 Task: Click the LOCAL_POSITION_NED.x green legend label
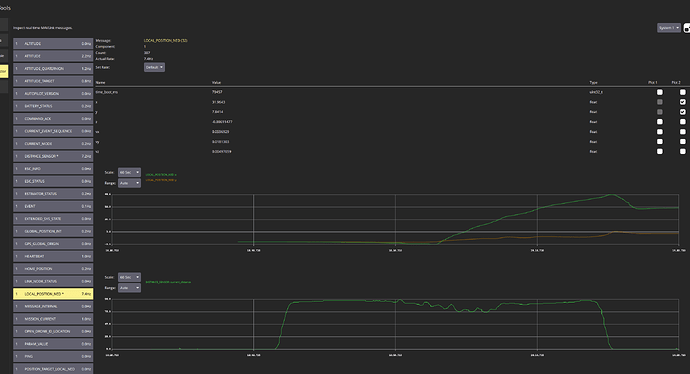click(x=161, y=175)
